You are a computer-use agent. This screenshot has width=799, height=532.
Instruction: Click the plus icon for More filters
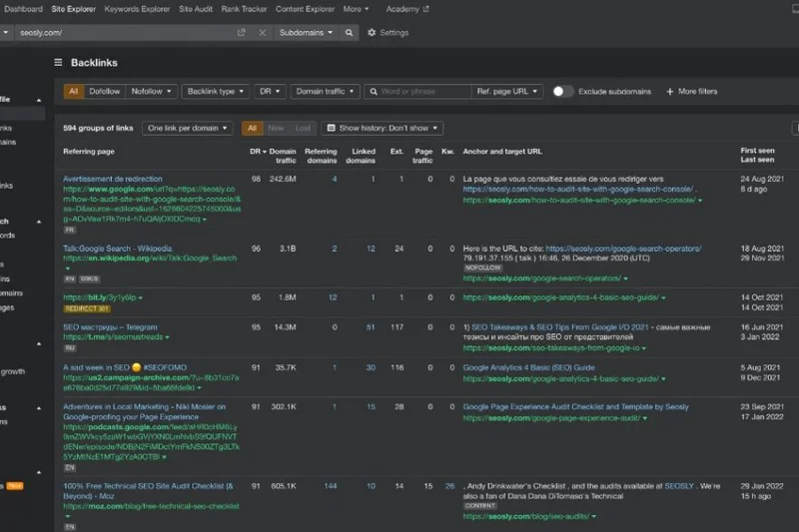pyautogui.click(x=669, y=92)
